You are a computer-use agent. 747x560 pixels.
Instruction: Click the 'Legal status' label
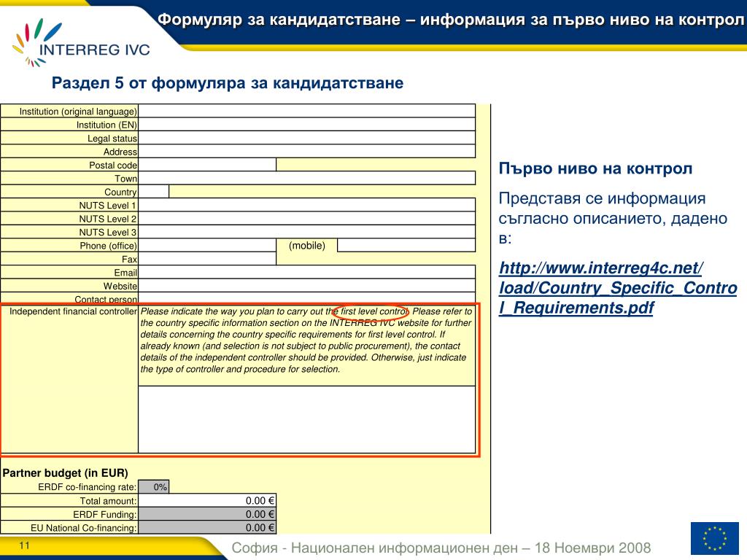click(112, 138)
